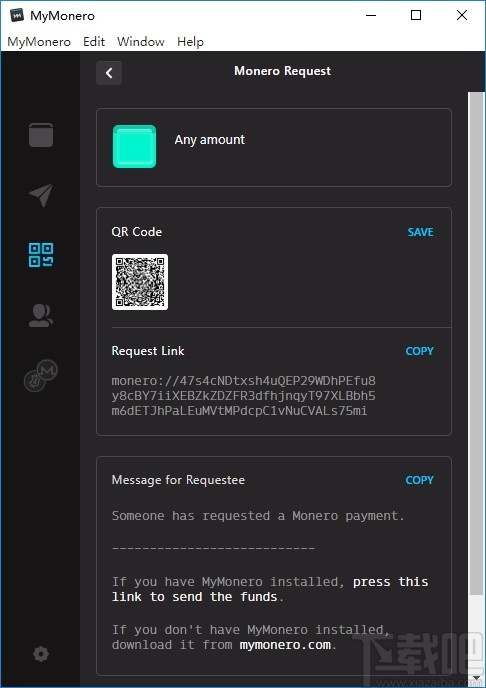The height and width of the screenshot is (688, 486).
Task: Open the Help menu
Action: point(190,42)
